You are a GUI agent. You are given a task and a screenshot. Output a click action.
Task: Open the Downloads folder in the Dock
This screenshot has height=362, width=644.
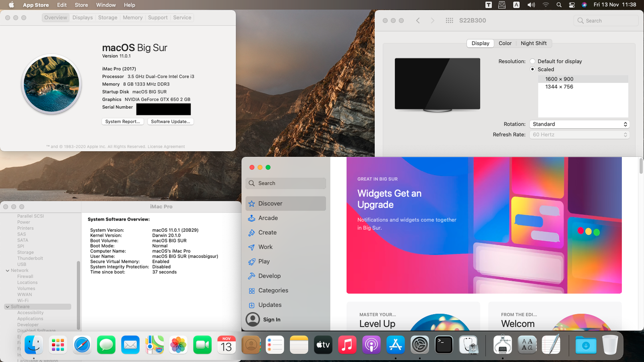[x=586, y=345]
